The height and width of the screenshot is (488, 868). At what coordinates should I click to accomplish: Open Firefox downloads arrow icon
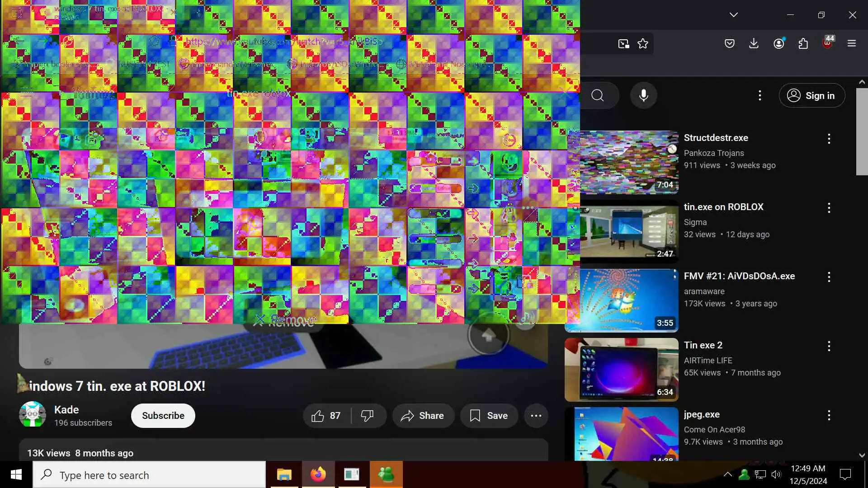pyautogui.click(x=754, y=43)
